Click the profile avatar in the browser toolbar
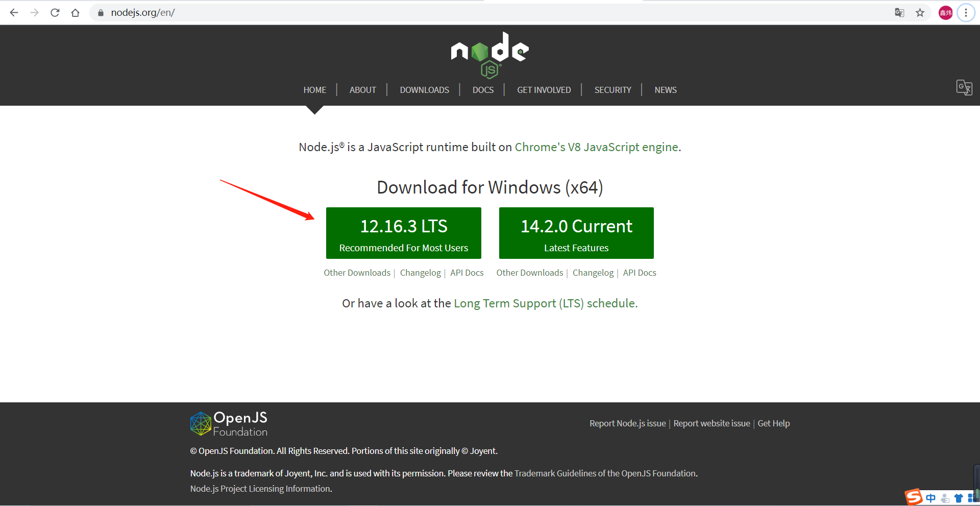The height and width of the screenshot is (506, 980). [x=945, y=12]
